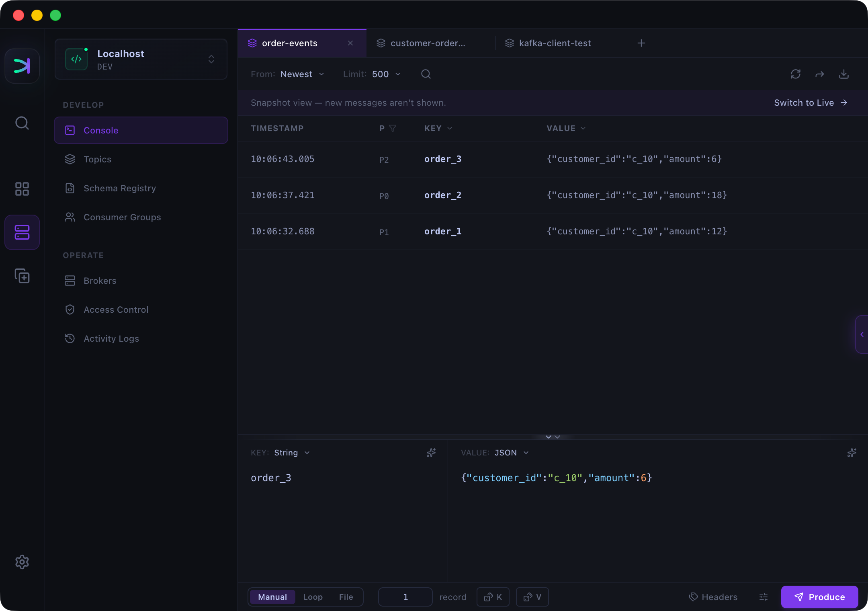Screen dimensions: 868x611
Task: Open settings gear in left rail
Action: tap(22, 562)
